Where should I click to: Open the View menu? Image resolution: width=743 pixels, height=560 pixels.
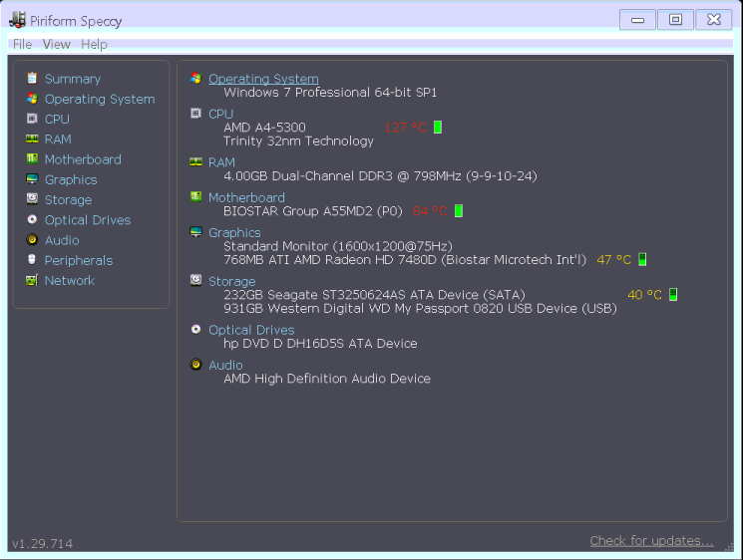57,44
